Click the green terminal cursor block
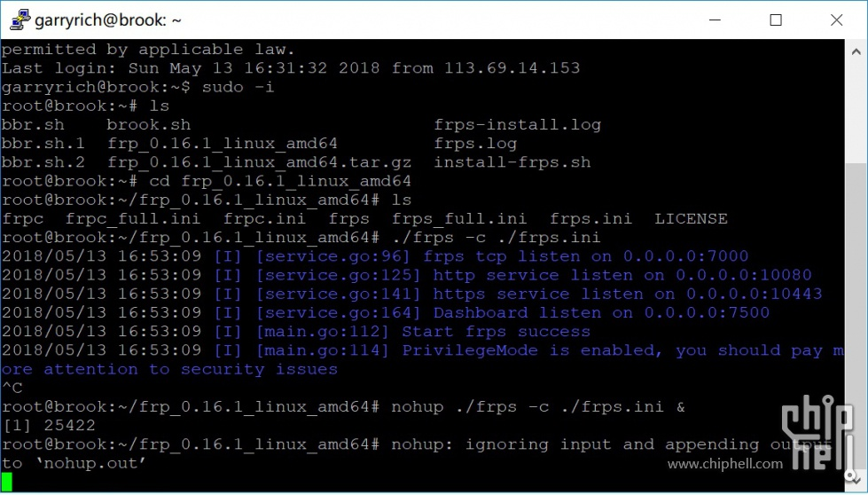Image resolution: width=868 pixels, height=495 pixels. tap(7, 482)
